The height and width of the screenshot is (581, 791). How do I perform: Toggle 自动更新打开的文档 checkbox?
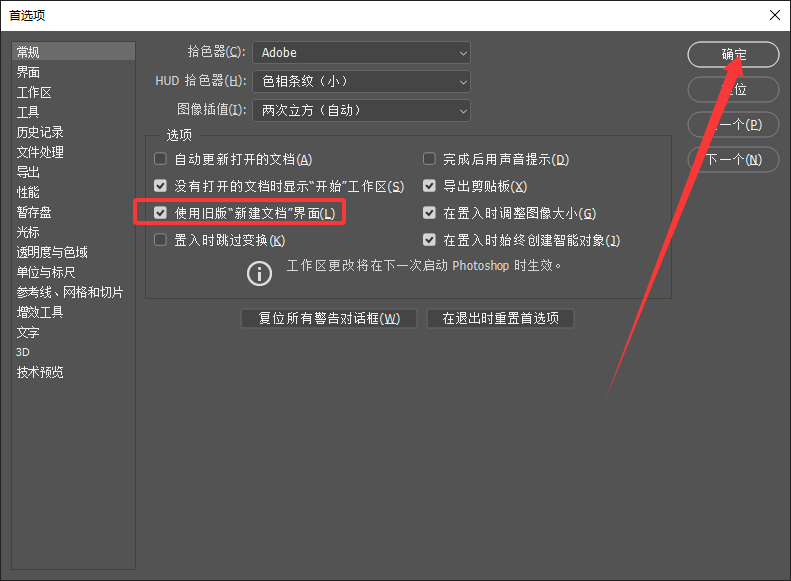(x=160, y=159)
